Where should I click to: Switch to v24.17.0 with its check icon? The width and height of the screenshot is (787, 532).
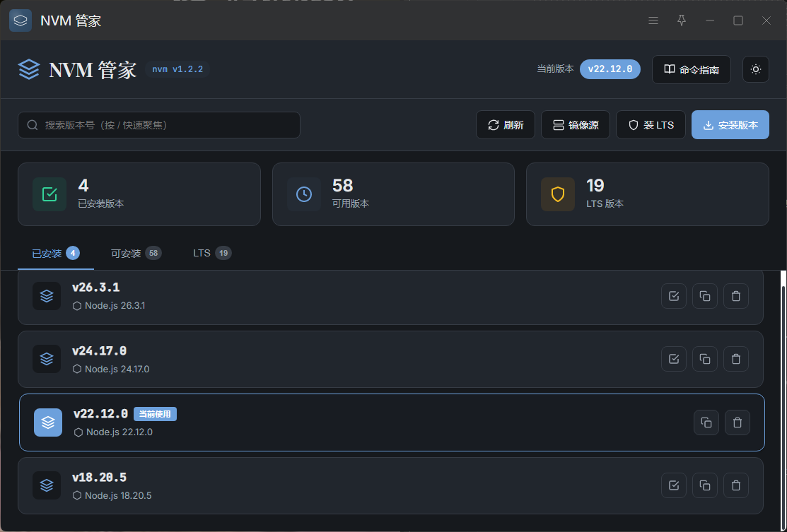click(674, 359)
